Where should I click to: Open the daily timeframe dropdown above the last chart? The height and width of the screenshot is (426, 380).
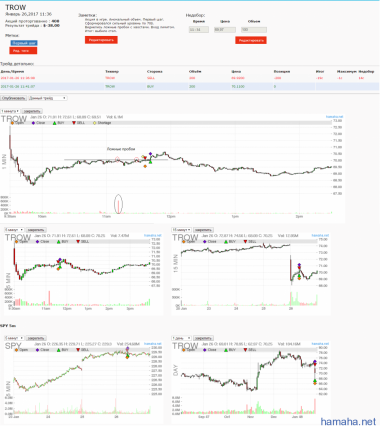click(x=181, y=338)
